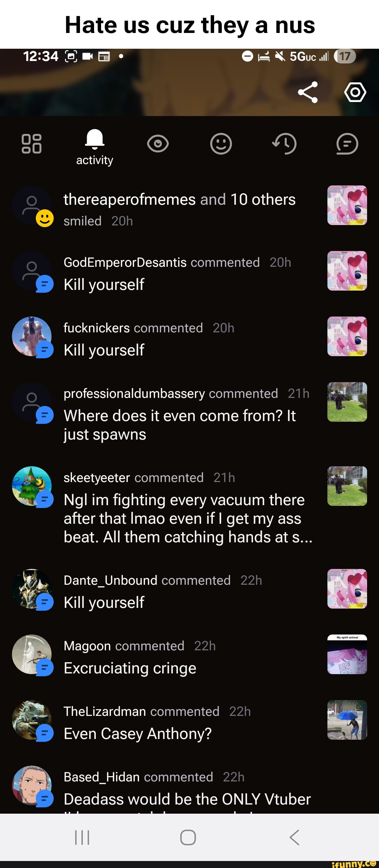Open settings hexagon gear icon
The width and height of the screenshot is (379, 868).
coord(355,92)
